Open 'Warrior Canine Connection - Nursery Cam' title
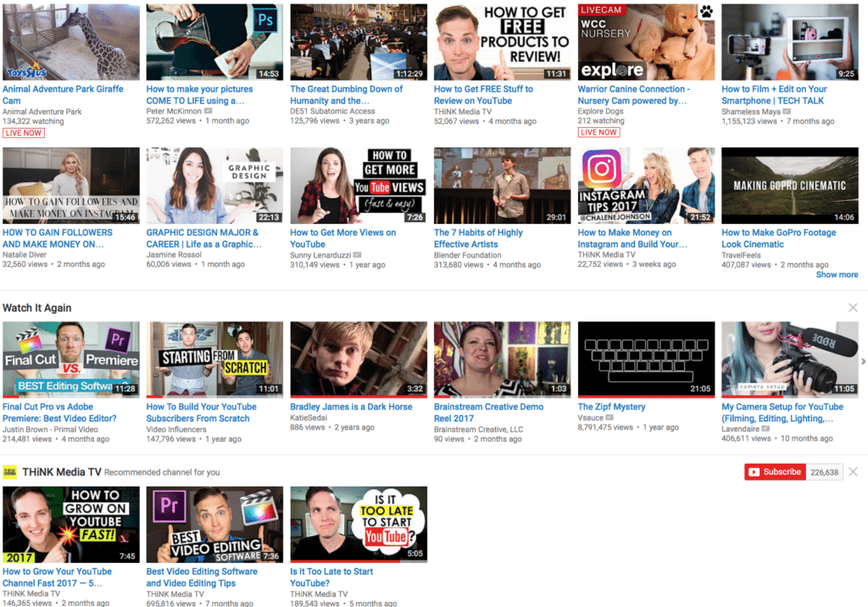868x607 pixels. pyautogui.click(x=634, y=95)
